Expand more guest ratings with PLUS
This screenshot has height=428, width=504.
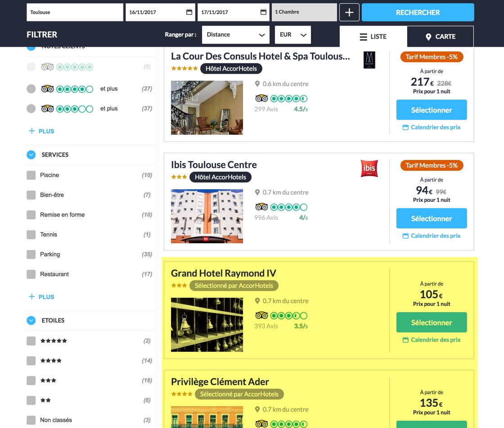41,131
